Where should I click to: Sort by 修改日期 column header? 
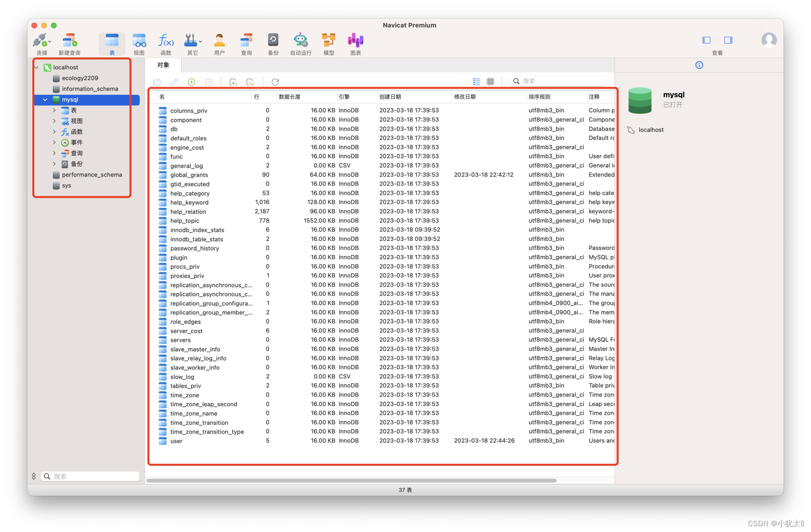[x=488, y=97]
